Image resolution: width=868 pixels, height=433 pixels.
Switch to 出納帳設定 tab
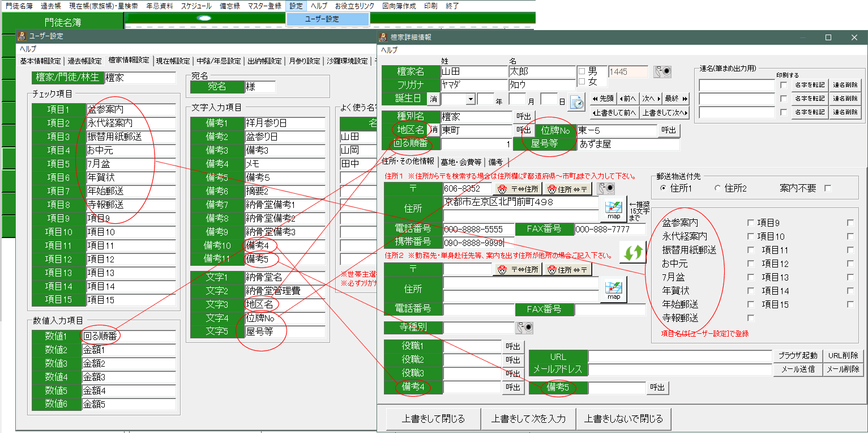264,61
